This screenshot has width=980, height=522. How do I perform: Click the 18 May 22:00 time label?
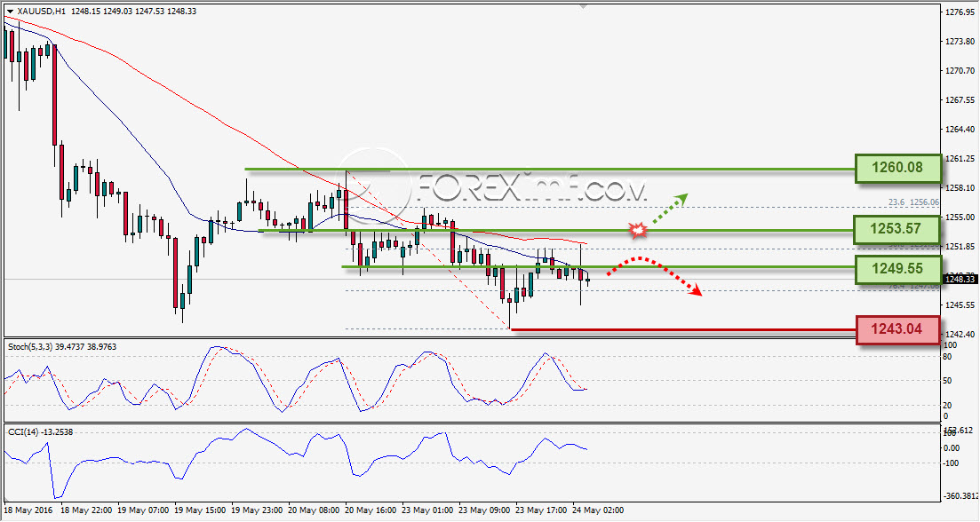[x=86, y=510]
